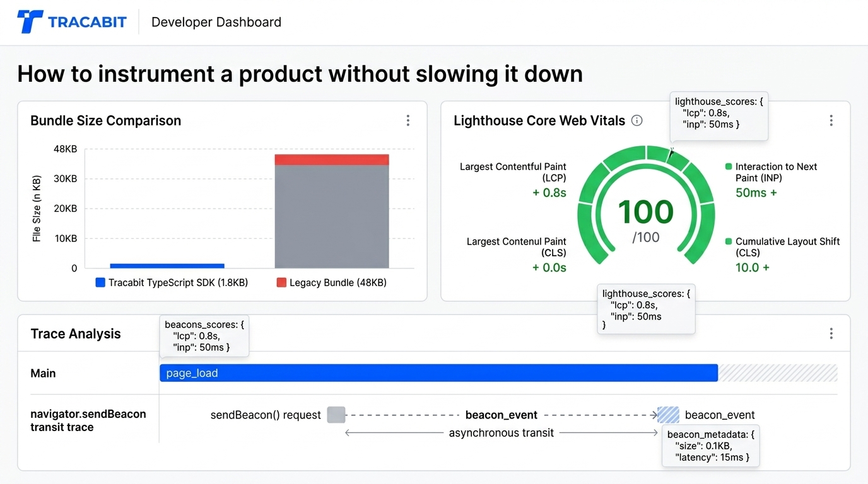Screen dimensions: 868x484
Task: Click the Tracabit logo icon
Action: pos(30,22)
